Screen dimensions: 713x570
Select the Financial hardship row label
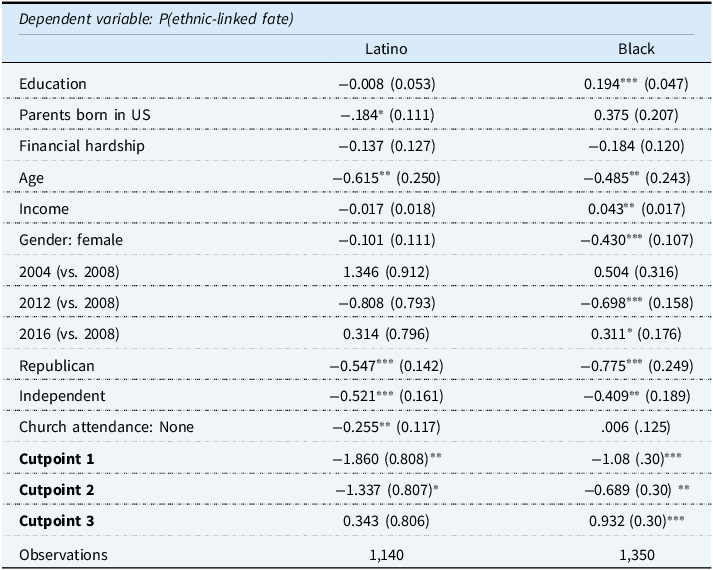82,146
